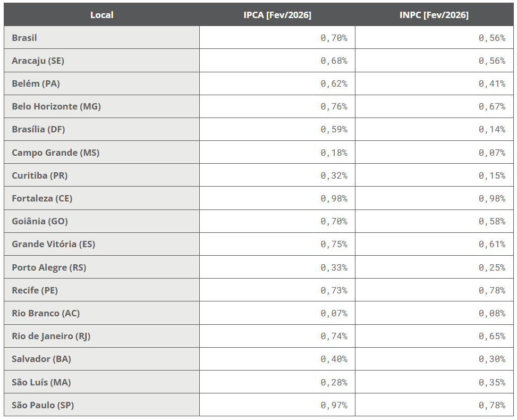Select the Brasília (DF) INPC value 0,14%

(491, 129)
